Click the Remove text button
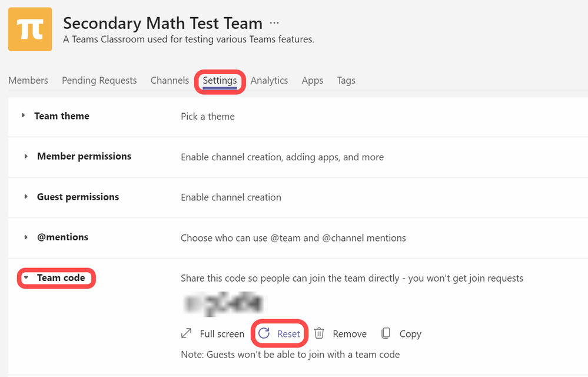The image size is (588, 377). [350, 334]
